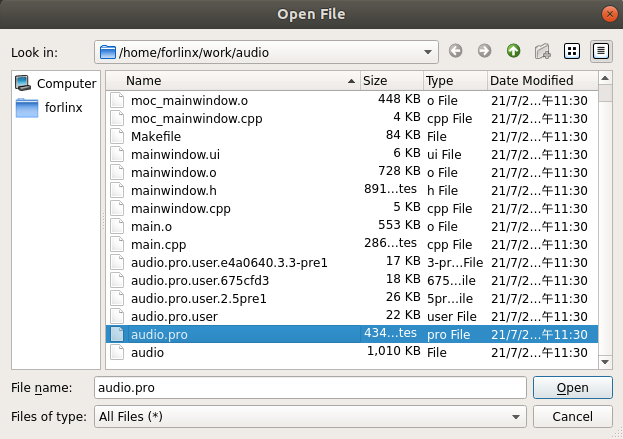
Task: Switch to detail view mode
Action: point(601,51)
